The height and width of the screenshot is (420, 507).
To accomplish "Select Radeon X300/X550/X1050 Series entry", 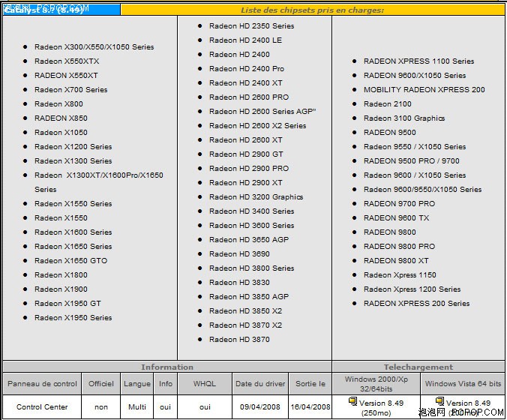I will [x=94, y=47].
